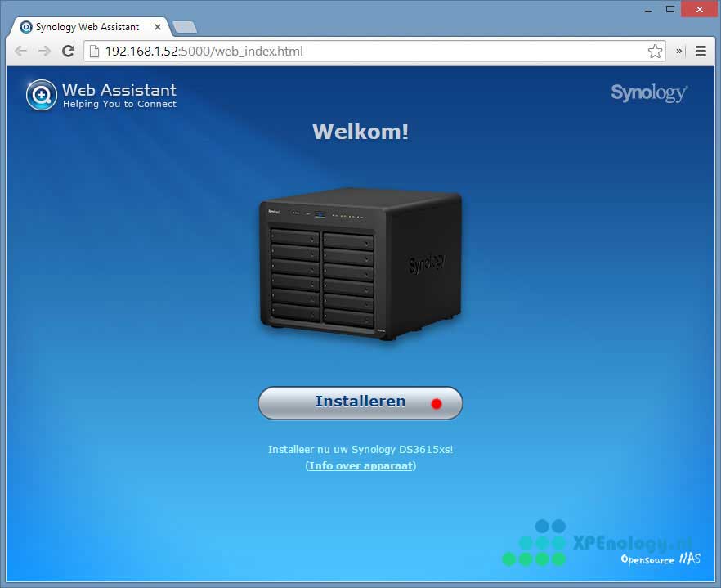Click the Welkom! heading text
721x588 pixels.
point(360,132)
